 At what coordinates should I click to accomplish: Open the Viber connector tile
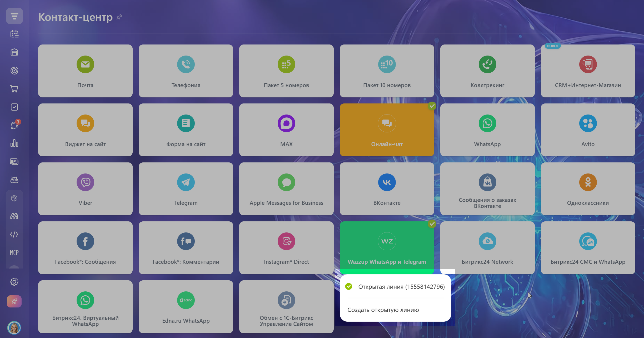click(85, 189)
